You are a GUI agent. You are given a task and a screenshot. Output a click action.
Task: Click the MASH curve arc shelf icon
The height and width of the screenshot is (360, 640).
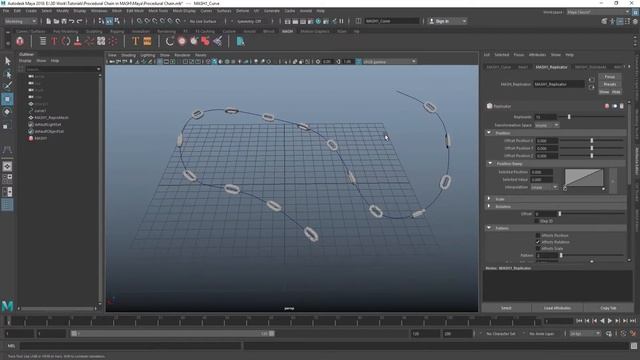170,41
